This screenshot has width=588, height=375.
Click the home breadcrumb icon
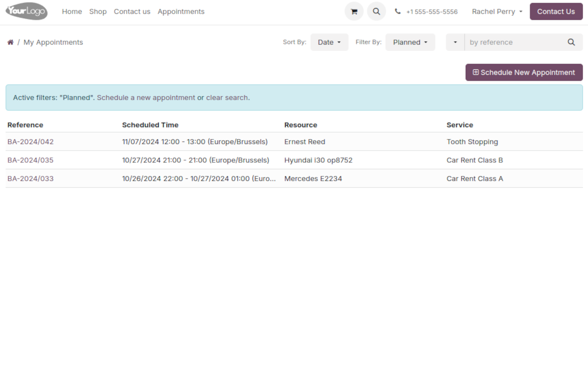tap(10, 42)
